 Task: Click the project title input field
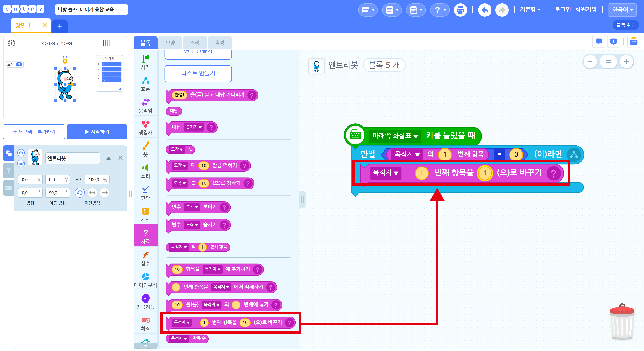(x=91, y=10)
